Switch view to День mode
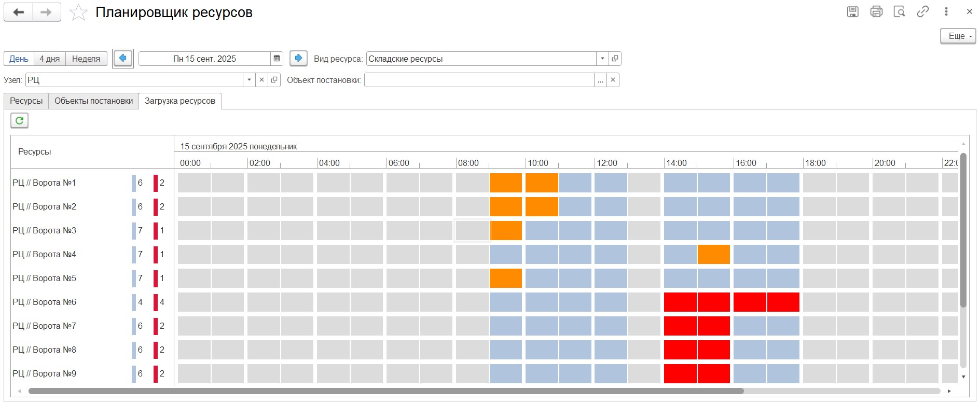The image size is (980, 404). (x=19, y=59)
